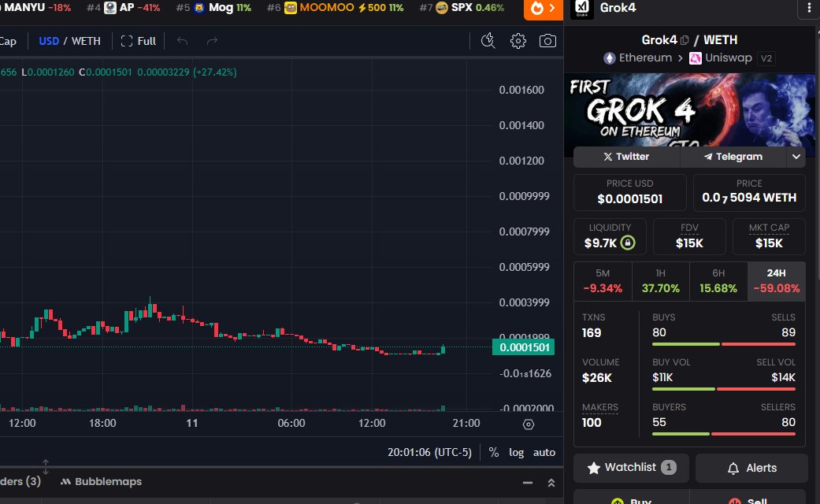
Task: Open Grok4 Twitter link
Action: (626, 157)
